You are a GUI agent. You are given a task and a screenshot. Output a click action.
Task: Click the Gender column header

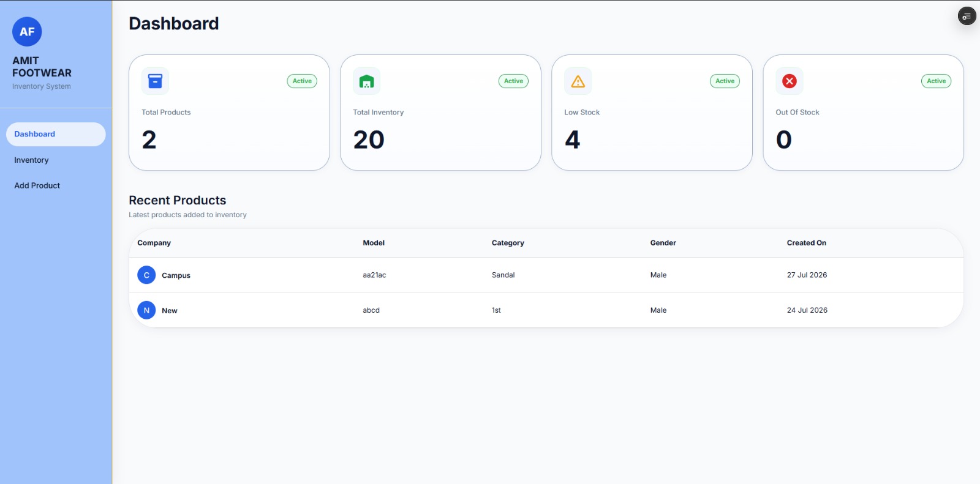point(663,243)
